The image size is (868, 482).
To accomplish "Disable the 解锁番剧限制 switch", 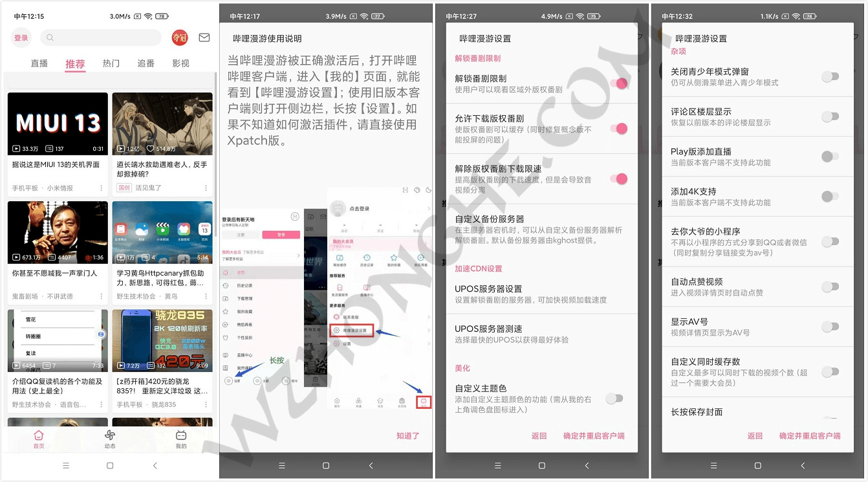I will pyautogui.click(x=619, y=83).
